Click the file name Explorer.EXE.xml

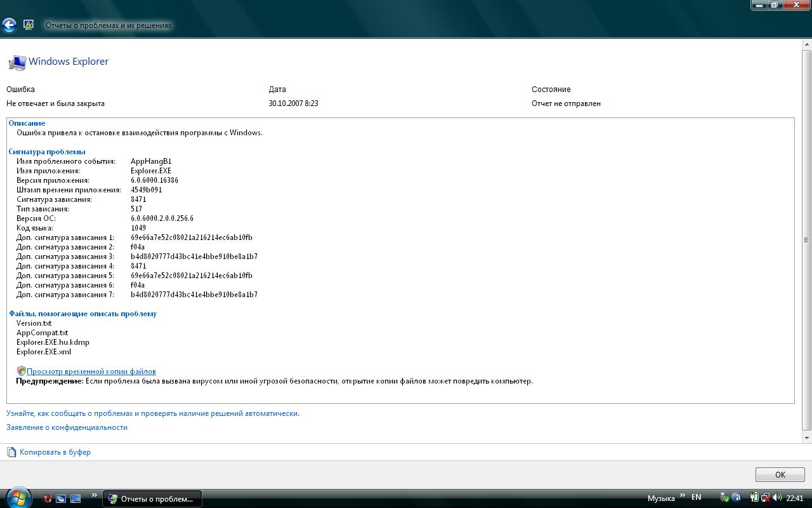[44, 352]
